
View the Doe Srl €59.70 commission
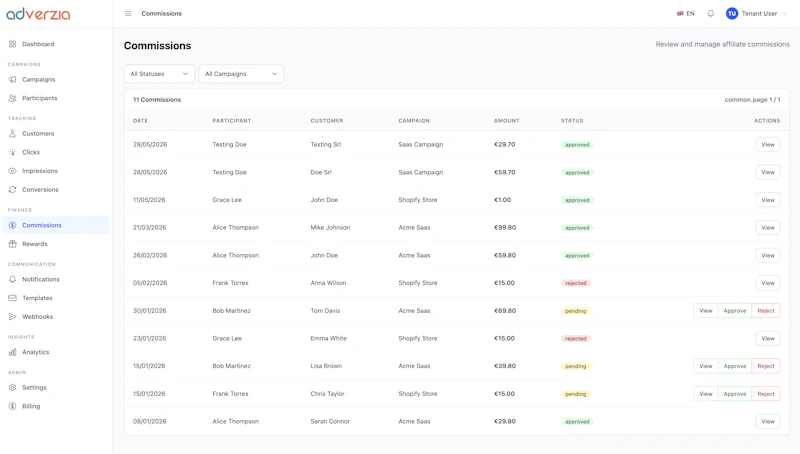click(767, 172)
